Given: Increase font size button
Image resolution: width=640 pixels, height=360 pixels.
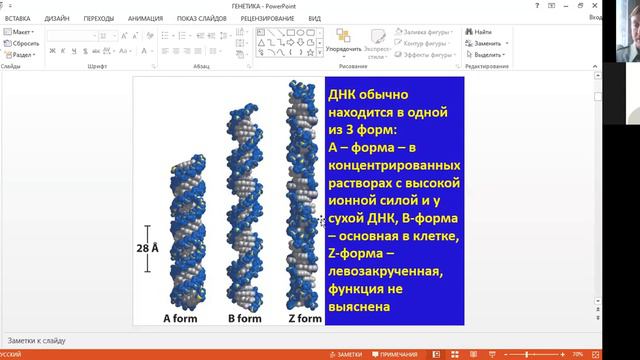Looking at the screenshot, I should [124, 36].
